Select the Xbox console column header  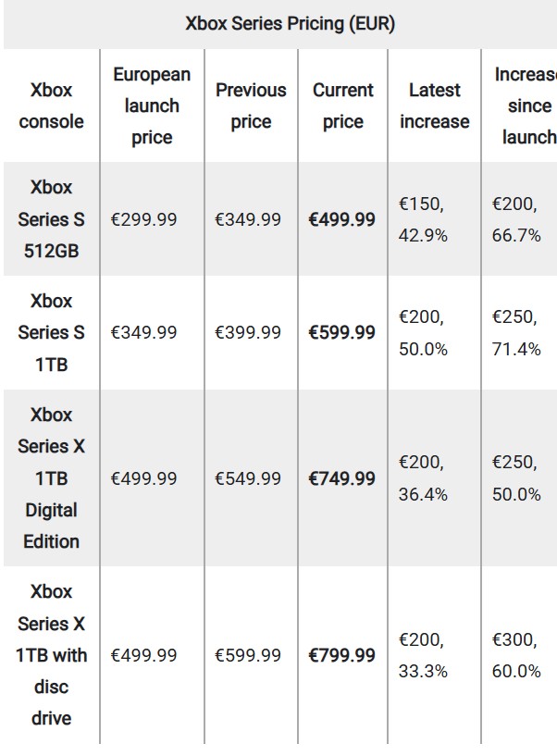coord(51,105)
